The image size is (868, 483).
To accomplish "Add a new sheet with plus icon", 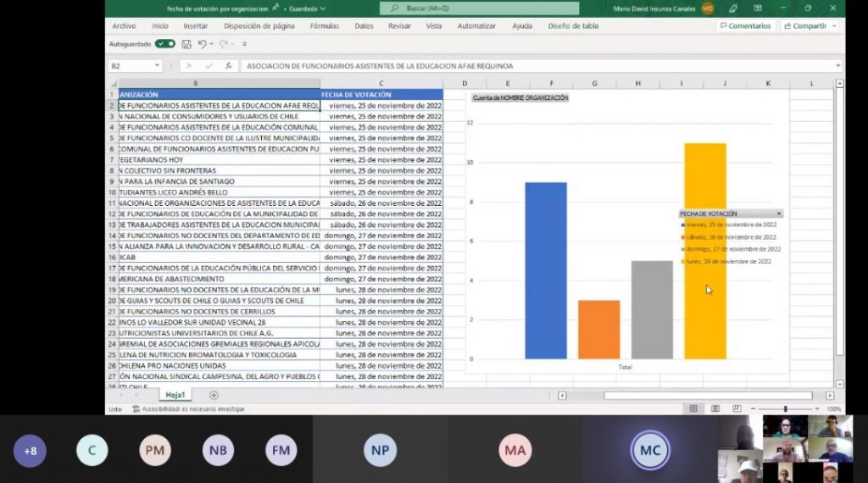I will (x=214, y=395).
